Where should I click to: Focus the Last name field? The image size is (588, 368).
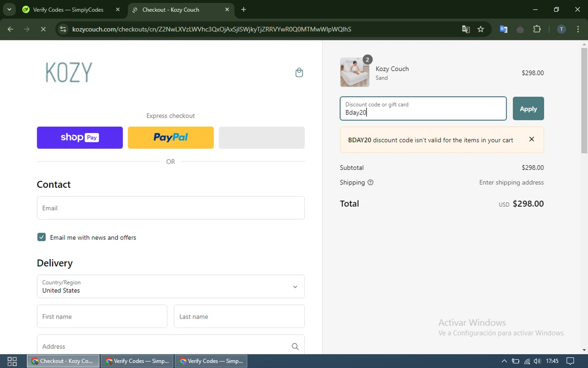coord(239,316)
